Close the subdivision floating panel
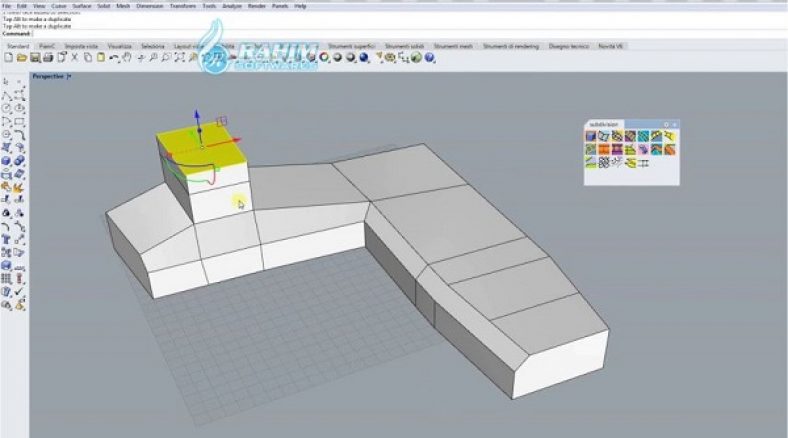 click(x=675, y=125)
